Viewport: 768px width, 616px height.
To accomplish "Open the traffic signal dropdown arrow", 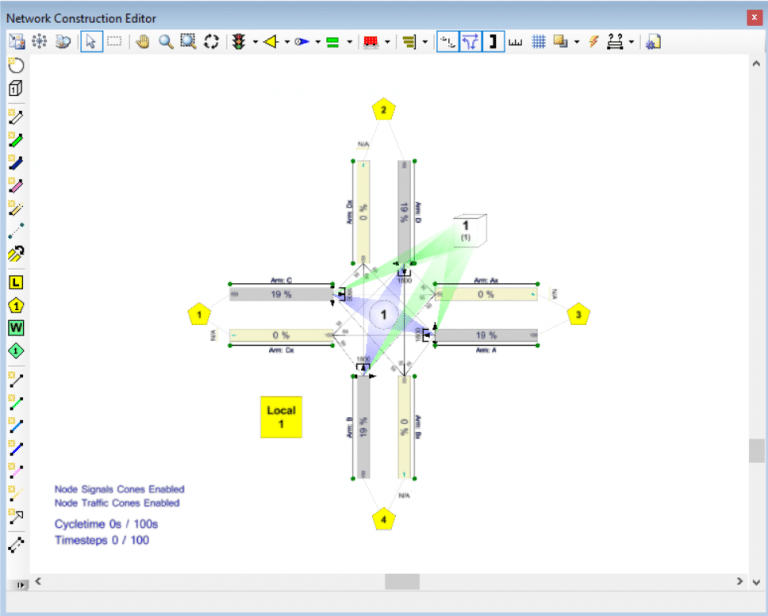I will click(256, 42).
